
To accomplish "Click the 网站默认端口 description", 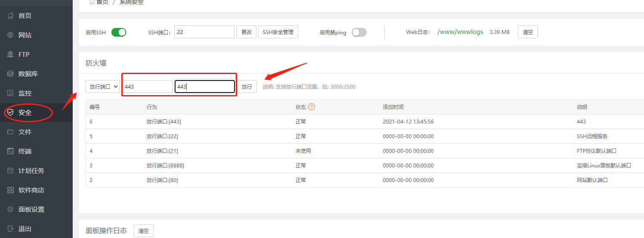I will click(x=592, y=180).
